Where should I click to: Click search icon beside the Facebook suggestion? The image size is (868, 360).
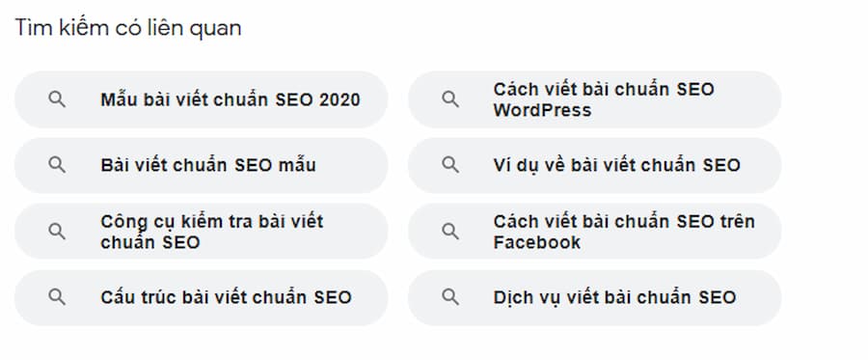click(450, 232)
